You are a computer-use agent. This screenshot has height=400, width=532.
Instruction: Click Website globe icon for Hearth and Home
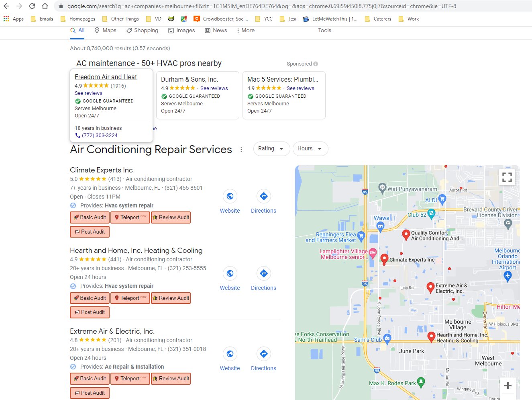(230, 273)
